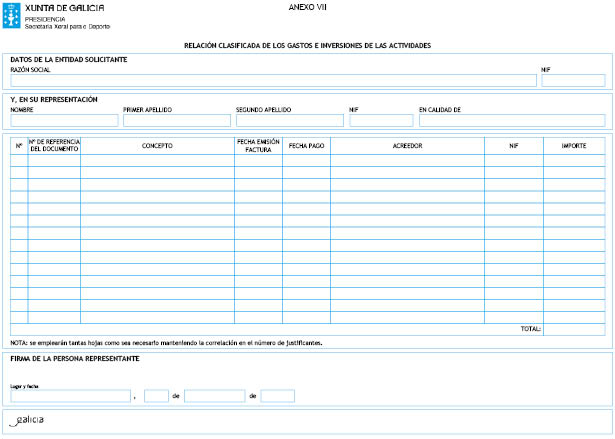
Task: Click the Lugar y fecha place field
Action: [70, 396]
